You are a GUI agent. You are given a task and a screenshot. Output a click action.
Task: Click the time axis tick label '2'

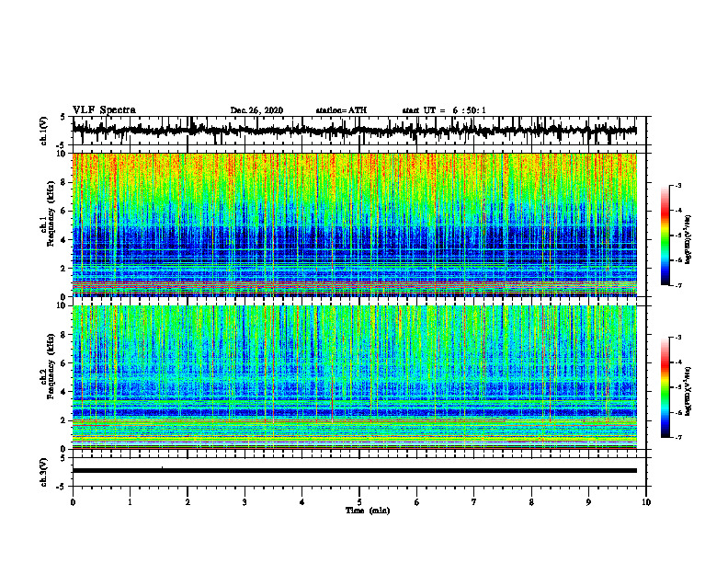tap(188, 502)
